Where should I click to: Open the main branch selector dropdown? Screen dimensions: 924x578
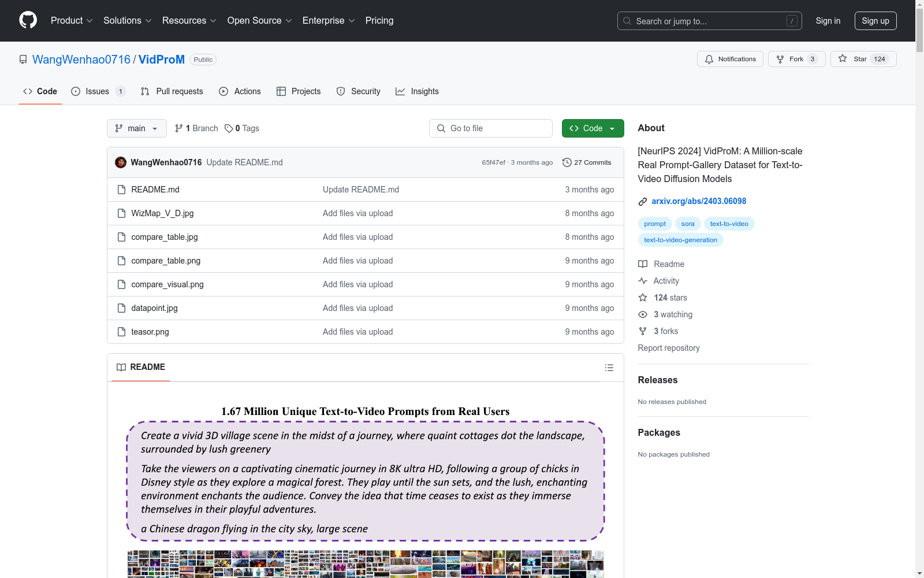click(137, 128)
